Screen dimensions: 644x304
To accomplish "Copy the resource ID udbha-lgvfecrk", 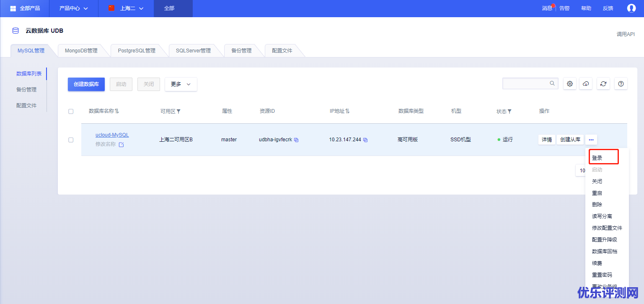I will [x=296, y=140].
